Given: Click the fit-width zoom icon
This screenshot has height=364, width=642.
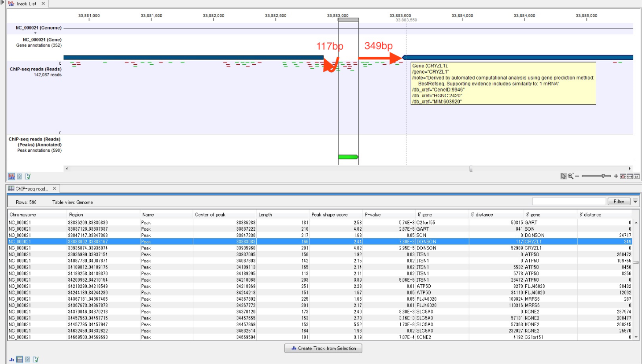Looking at the screenshot, I should click(630, 176).
